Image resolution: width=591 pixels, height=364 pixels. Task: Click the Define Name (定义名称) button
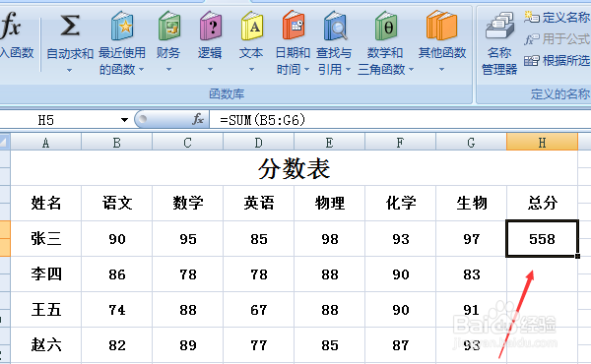tap(558, 17)
